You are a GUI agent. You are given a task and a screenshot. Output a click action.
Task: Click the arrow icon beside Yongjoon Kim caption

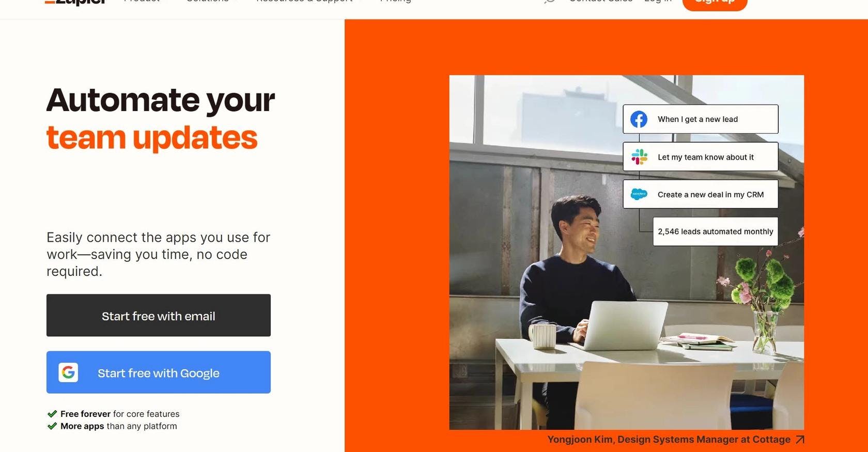[x=800, y=440]
